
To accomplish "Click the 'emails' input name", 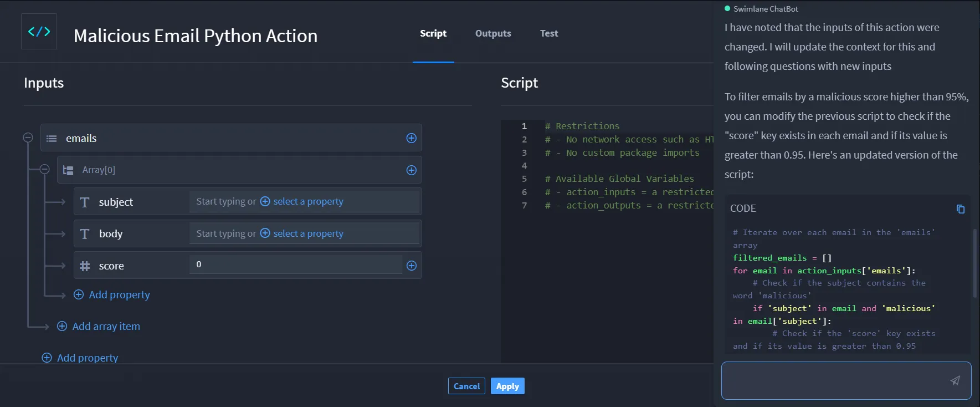I will (x=81, y=138).
